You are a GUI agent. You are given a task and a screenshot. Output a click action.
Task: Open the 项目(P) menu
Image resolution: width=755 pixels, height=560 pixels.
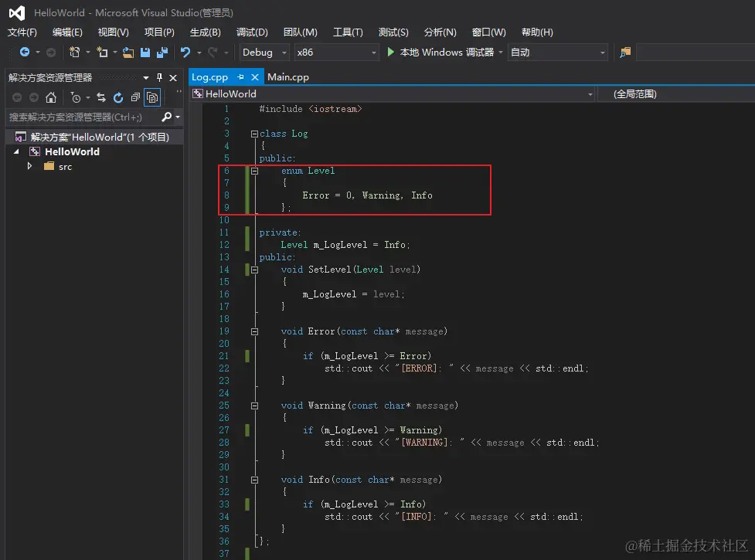(x=159, y=32)
